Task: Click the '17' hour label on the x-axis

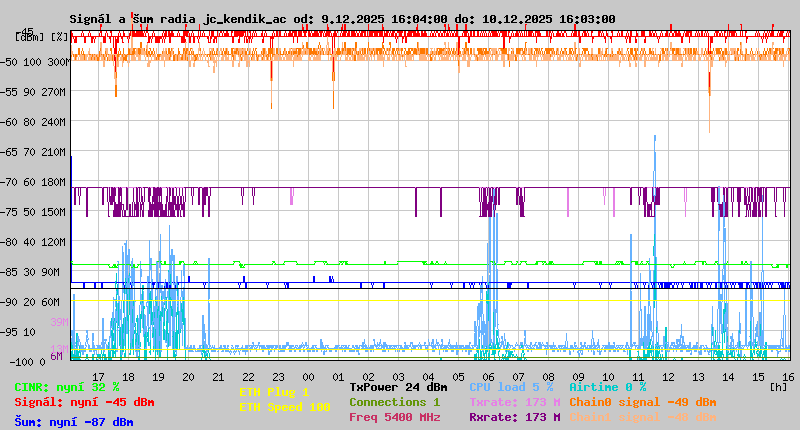Action: click(98, 377)
